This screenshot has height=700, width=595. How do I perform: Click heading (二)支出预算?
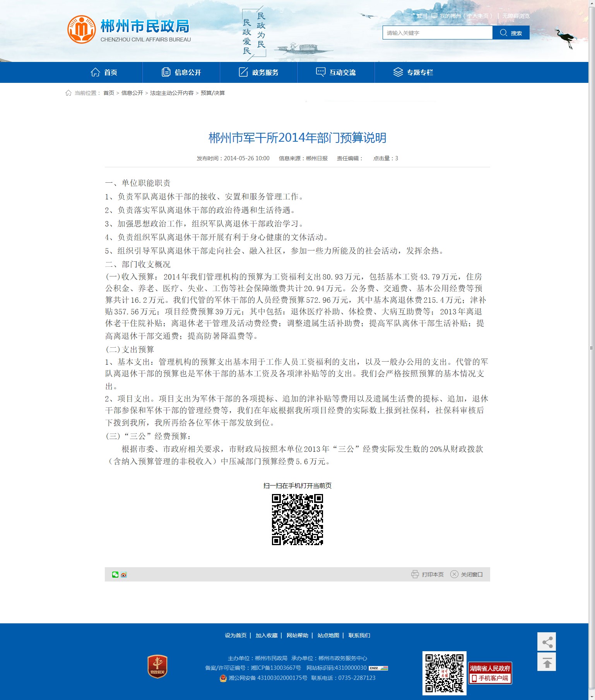[x=130, y=350]
